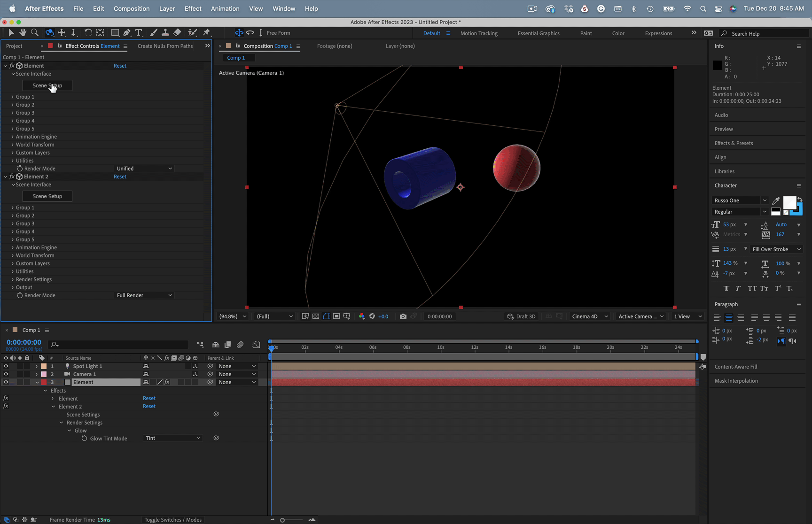Toggle the Draft 3D mode
The width and height of the screenshot is (812, 524).
pos(522,316)
